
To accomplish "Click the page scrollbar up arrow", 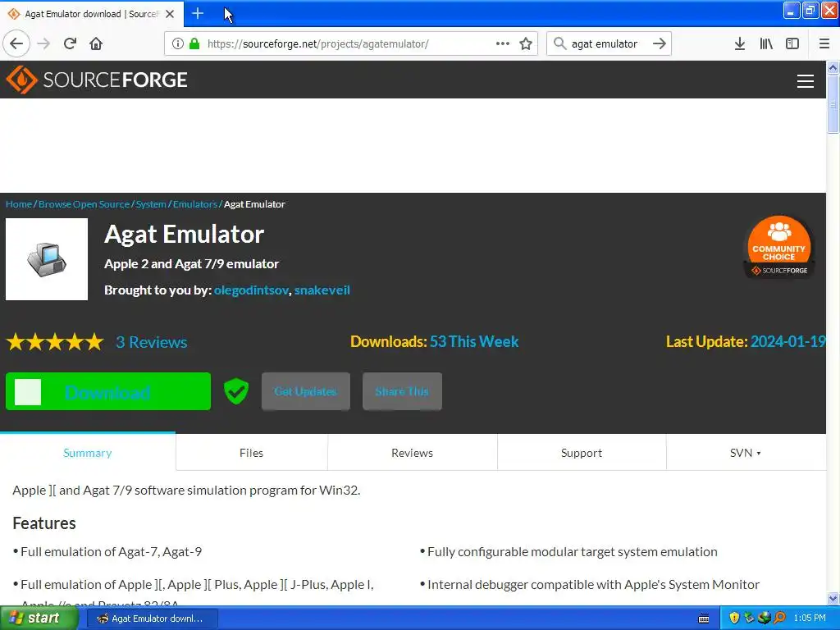I will (833, 67).
